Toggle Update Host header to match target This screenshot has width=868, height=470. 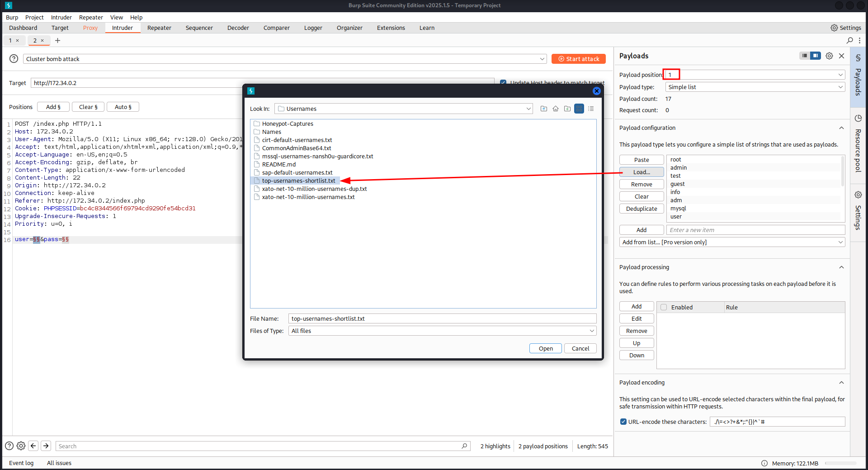point(503,83)
